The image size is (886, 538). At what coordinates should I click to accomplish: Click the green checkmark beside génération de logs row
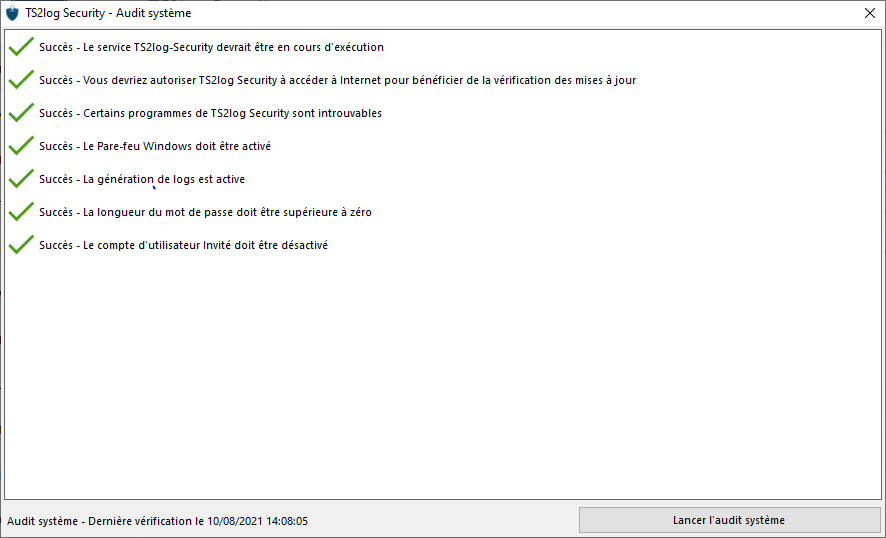pos(21,179)
